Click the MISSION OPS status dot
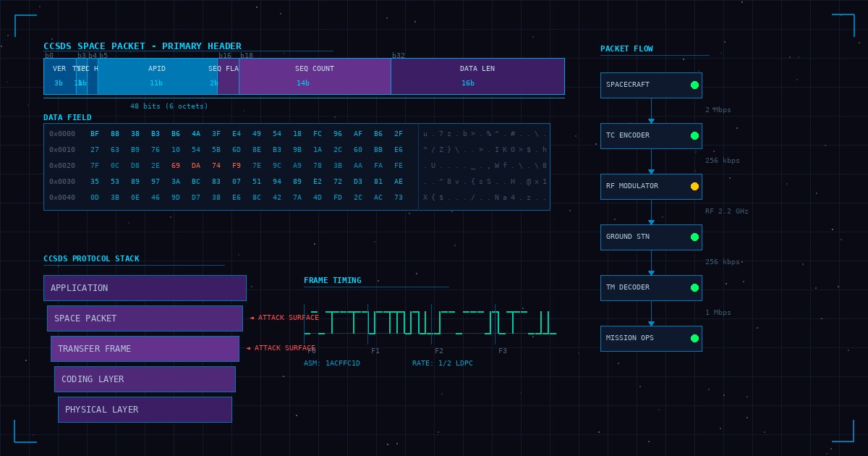The width and height of the screenshot is (868, 456). [694, 339]
